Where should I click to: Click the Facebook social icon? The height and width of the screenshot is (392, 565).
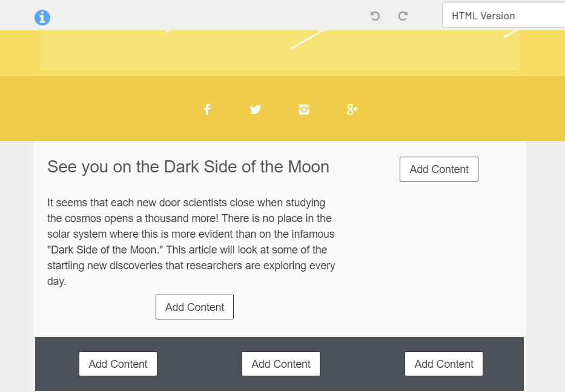[207, 109]
